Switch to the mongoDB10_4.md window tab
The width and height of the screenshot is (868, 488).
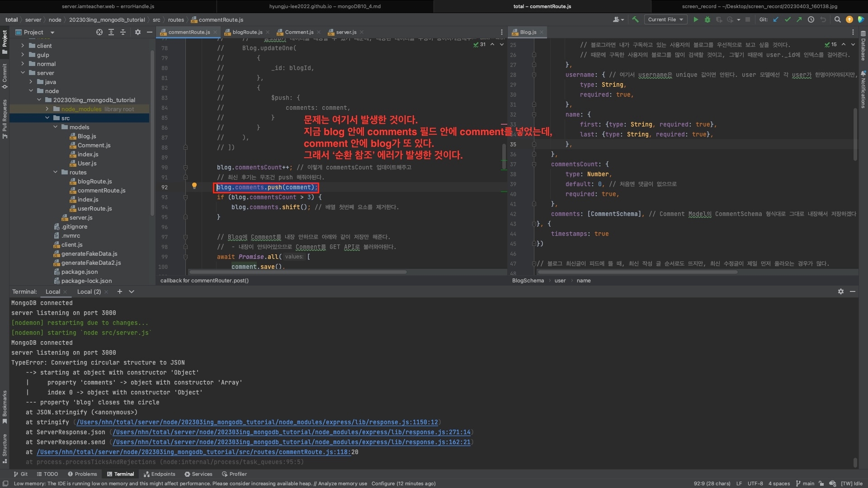[325, 6]
